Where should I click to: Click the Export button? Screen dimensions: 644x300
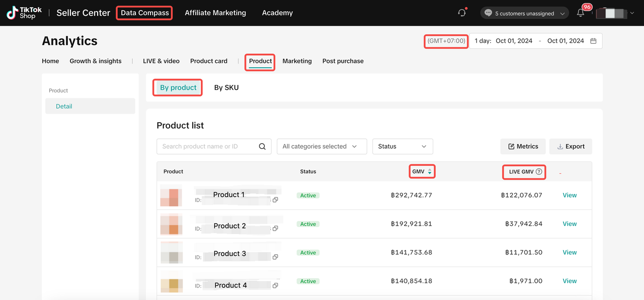tap(571, 147)
